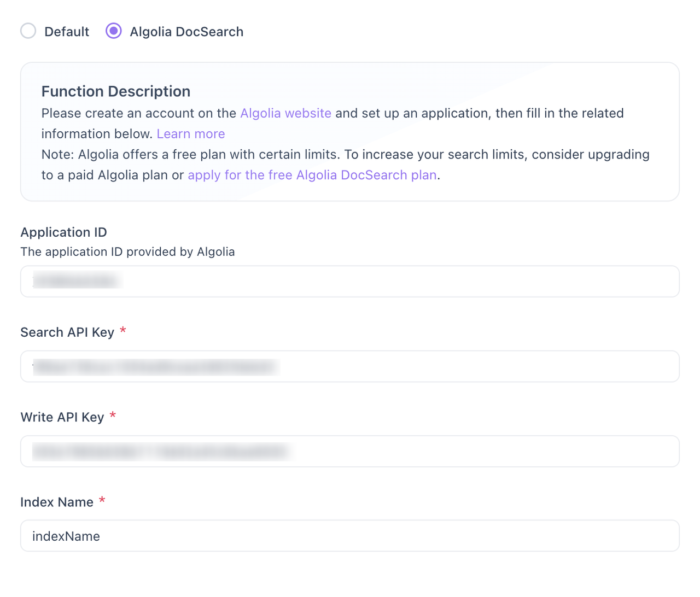Focus the Write API Key input field

(350, 451)
